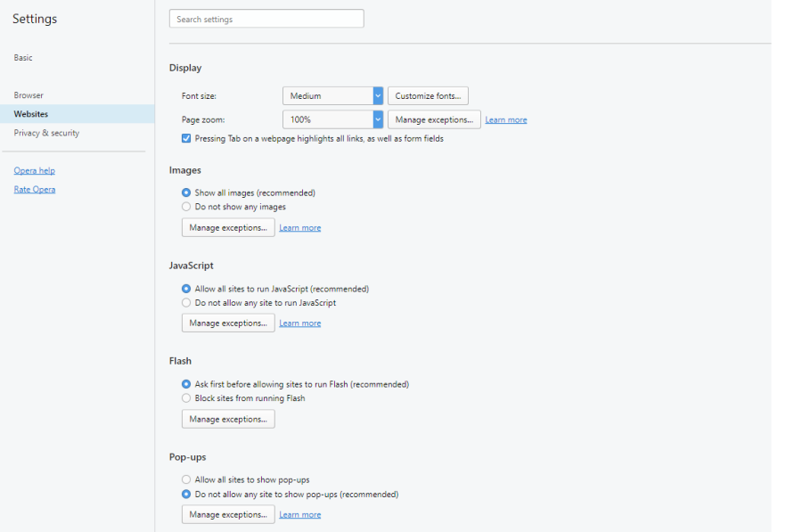Open Manage exceptions for Page zoom
802x532 pixels.
tap(434, 119)
